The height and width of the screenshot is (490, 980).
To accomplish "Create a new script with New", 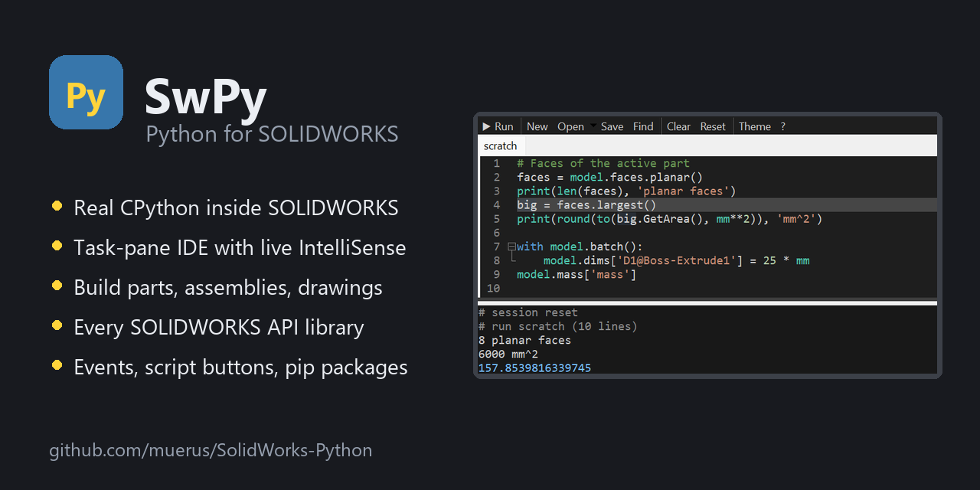I will tap(537, 126).
